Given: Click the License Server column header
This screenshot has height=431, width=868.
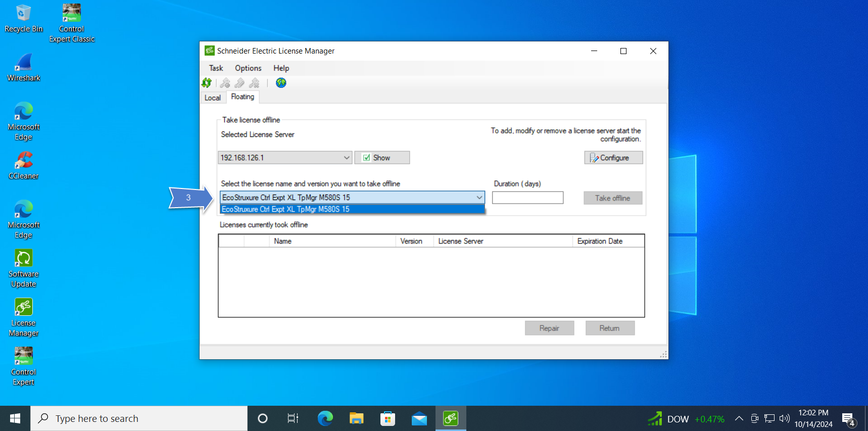Looking at the screenshot, I should point(503,241).
